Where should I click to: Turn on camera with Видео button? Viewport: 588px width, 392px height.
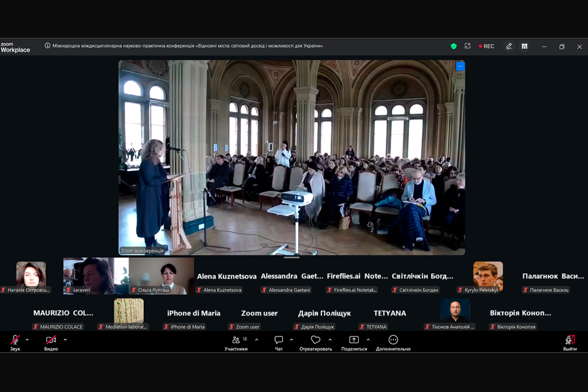(x=51, y=342)
